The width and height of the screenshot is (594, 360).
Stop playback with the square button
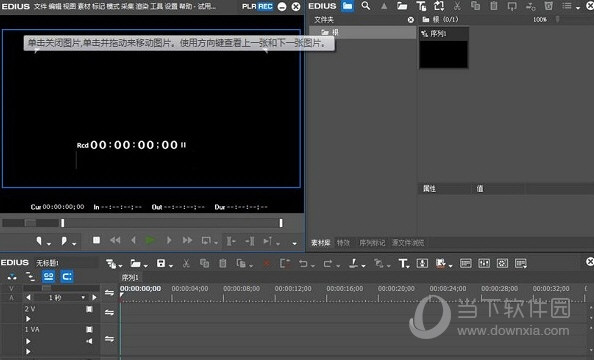[97, 240]
